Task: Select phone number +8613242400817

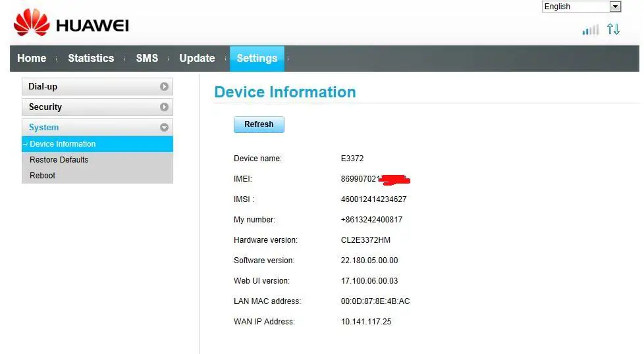Action: 371,220
